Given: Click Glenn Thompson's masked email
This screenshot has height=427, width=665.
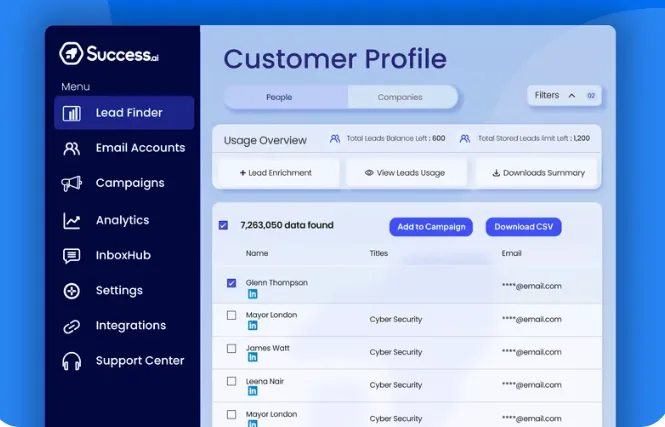Looking at the screenshot, I should 532,286.
